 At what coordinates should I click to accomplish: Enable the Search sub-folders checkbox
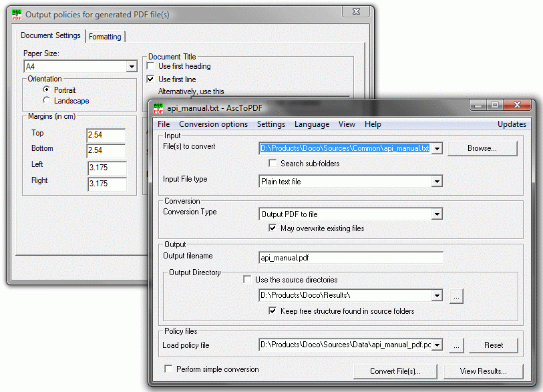tap(273, 164)
